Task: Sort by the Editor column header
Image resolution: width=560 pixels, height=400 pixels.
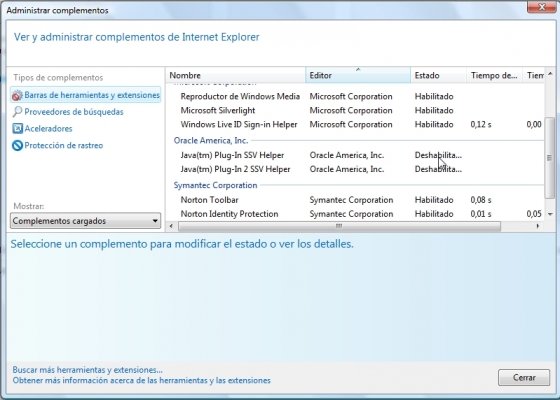Action: coord(358,75)
